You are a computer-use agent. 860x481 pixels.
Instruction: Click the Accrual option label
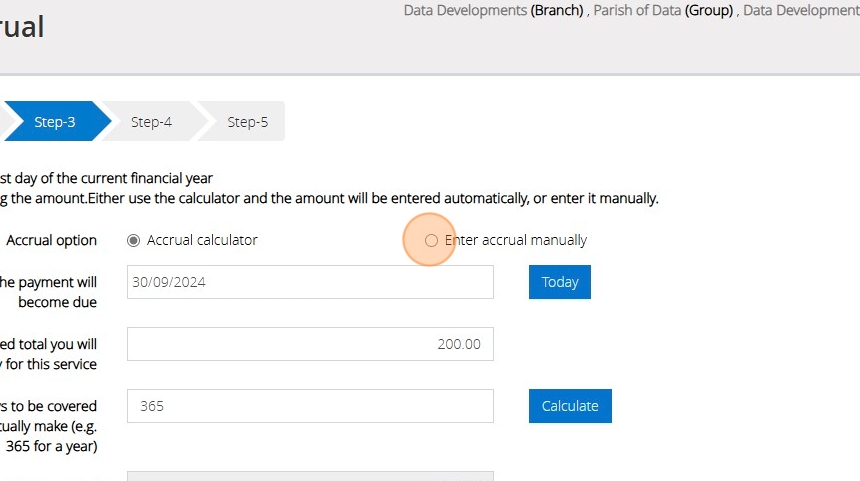(x=52, y=240)
